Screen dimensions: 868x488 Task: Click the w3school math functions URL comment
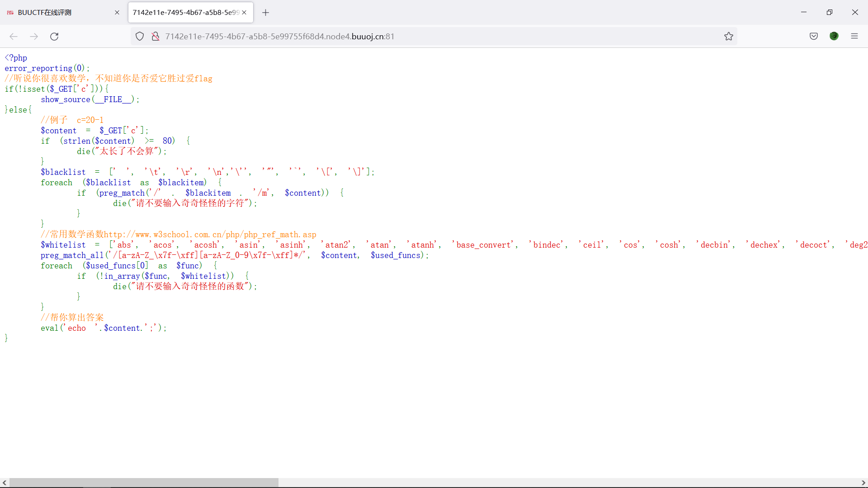point(179,235)
